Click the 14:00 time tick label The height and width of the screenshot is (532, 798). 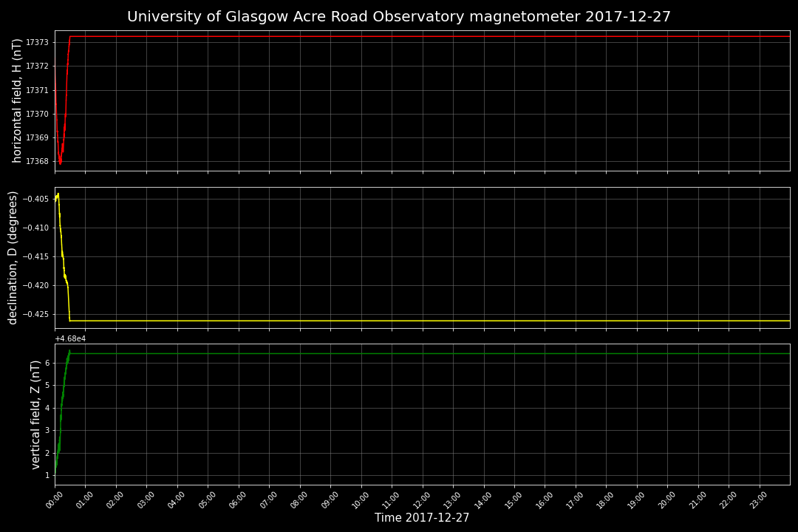[483, 500]
